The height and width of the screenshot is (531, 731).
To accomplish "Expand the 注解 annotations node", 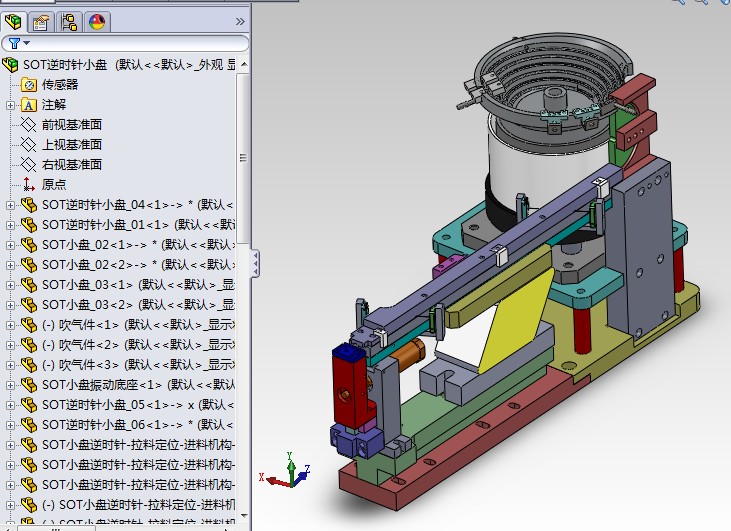I will [x=10, y=105].
